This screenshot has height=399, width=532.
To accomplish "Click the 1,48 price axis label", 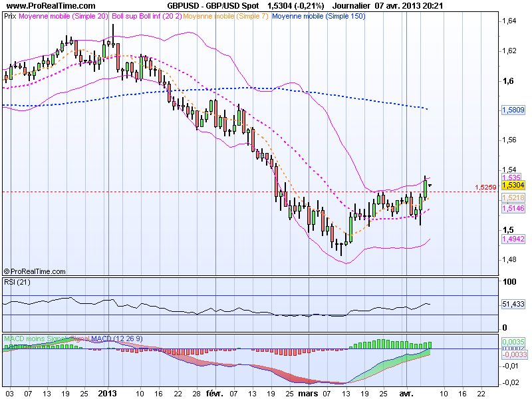I will (509, 259).
